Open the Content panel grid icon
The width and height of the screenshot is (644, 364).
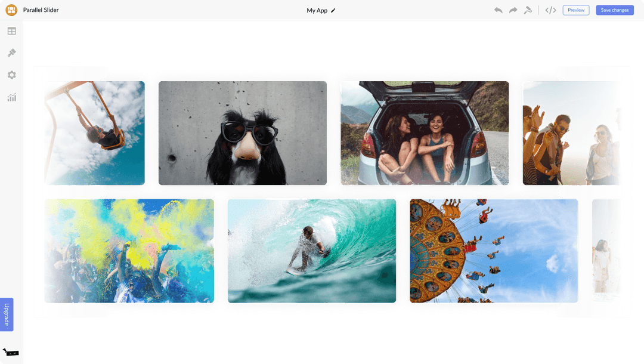[11, 30]
